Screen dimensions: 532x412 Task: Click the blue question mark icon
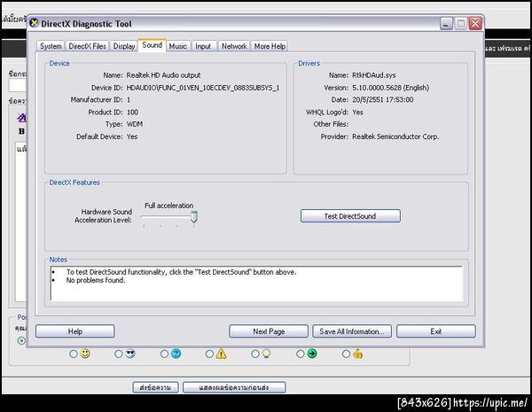[x=176, y=354]
